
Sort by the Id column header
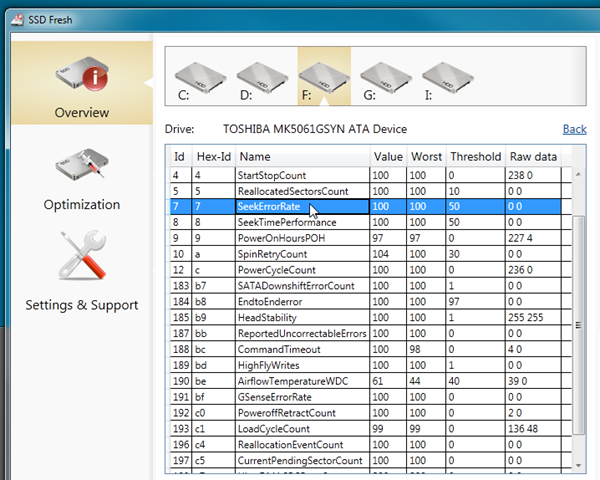pyautogui.click(x=180, y=157)
